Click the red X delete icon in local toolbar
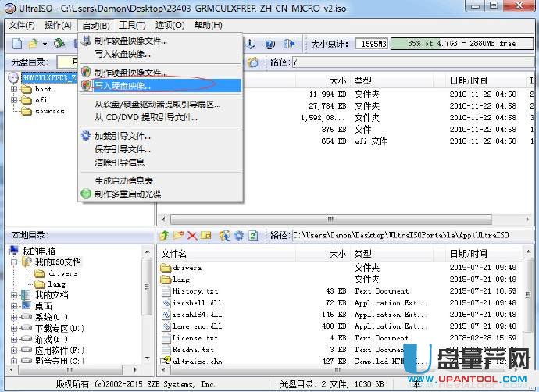This screenshot has width=539, height=392. [192, 235]
